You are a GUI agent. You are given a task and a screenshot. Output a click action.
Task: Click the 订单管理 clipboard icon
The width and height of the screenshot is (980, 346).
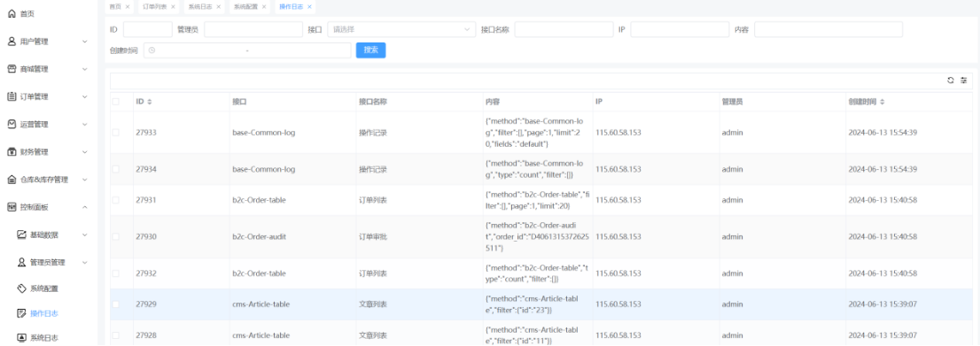point(12,96)
